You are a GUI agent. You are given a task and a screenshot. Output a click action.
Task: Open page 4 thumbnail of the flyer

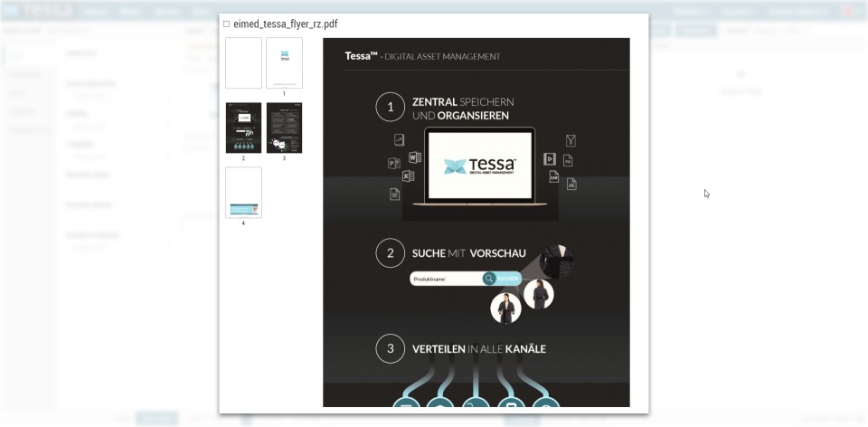coord(243,193)
